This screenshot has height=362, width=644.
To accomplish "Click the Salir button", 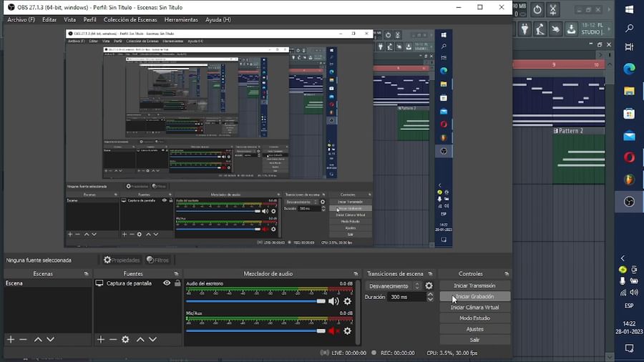I will (x=475, y=340).
